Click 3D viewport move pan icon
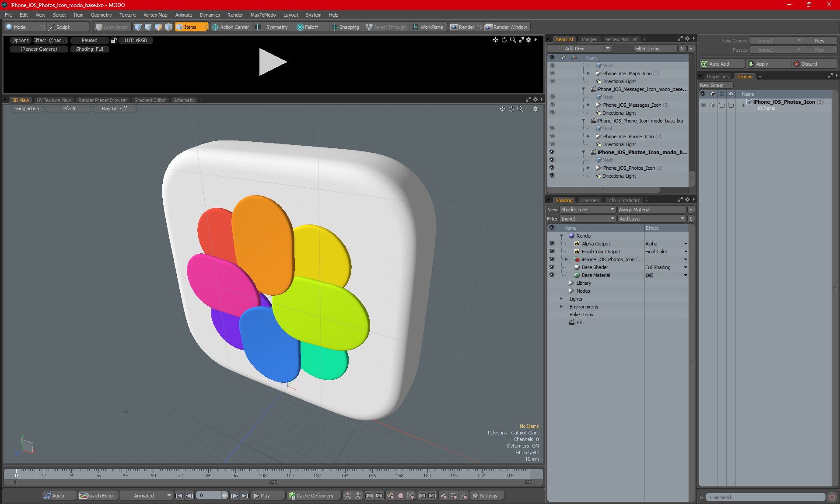Screen dimensions: 840x504 (502, 109)
